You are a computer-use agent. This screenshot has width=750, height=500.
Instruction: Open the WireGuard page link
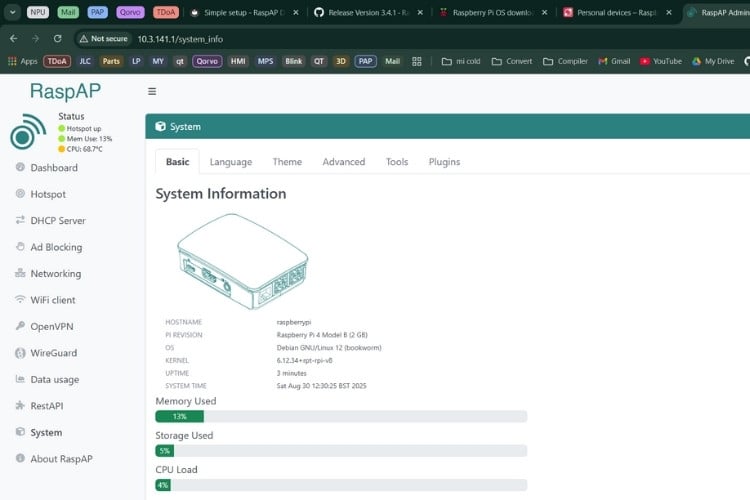pyautogui.click(x=54, y=353)
